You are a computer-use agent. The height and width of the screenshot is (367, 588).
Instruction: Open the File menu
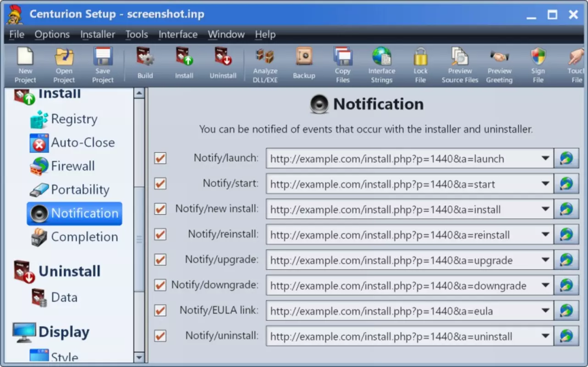tap(17, 34)
